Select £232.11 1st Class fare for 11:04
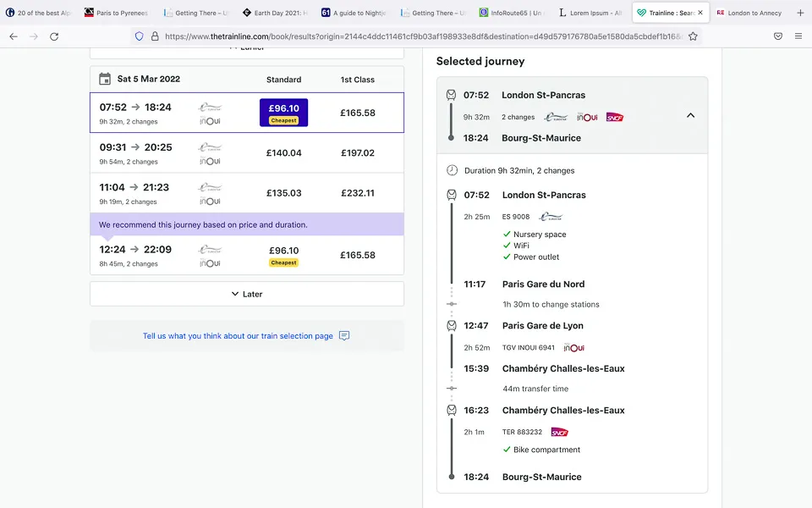 tap(357, 193)
